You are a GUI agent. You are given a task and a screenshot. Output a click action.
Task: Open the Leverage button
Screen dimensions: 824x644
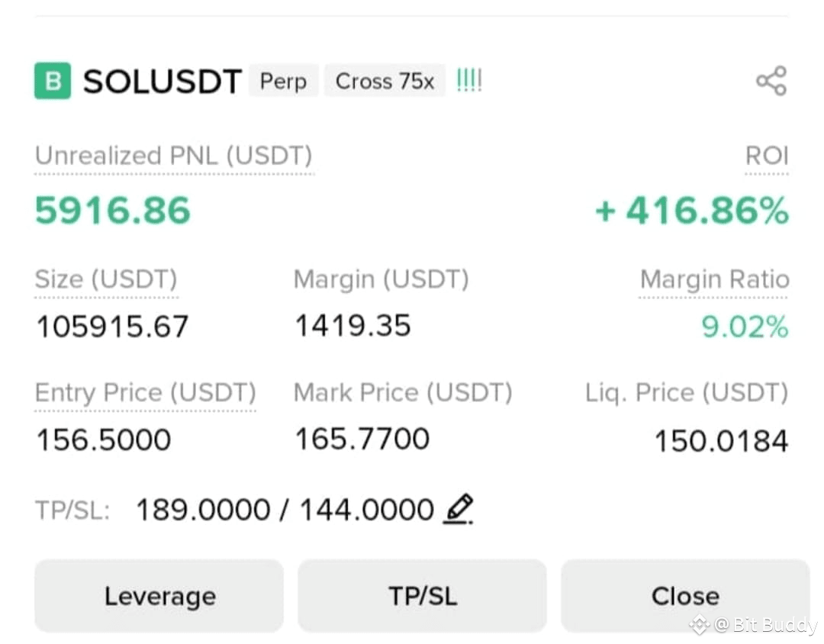coord(159,596)
